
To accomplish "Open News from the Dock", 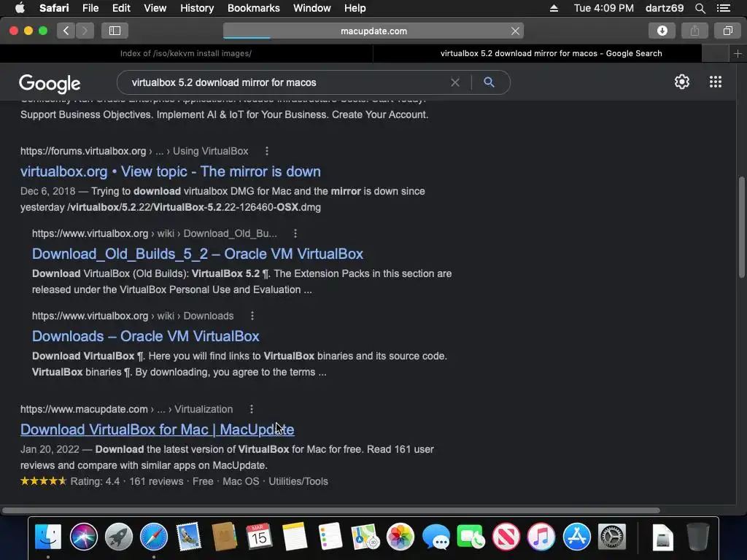I will [x=506, y=537].
